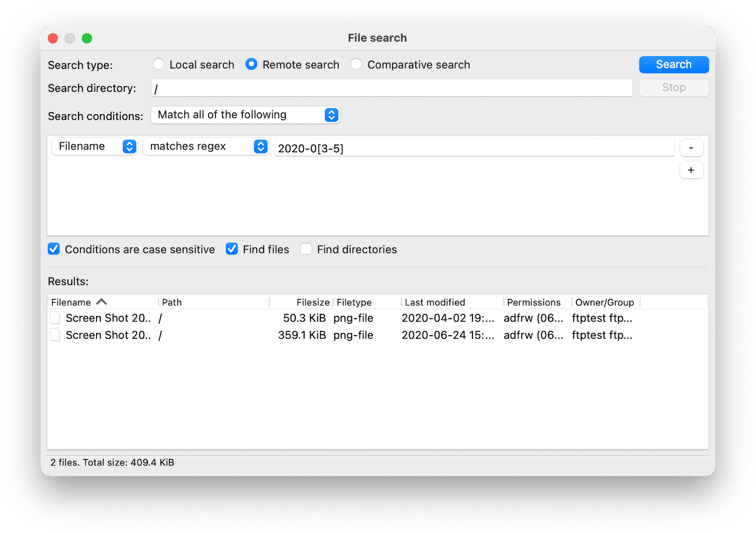
Task: Open the matches regex operator dropdown
Action: coord(206,146)
